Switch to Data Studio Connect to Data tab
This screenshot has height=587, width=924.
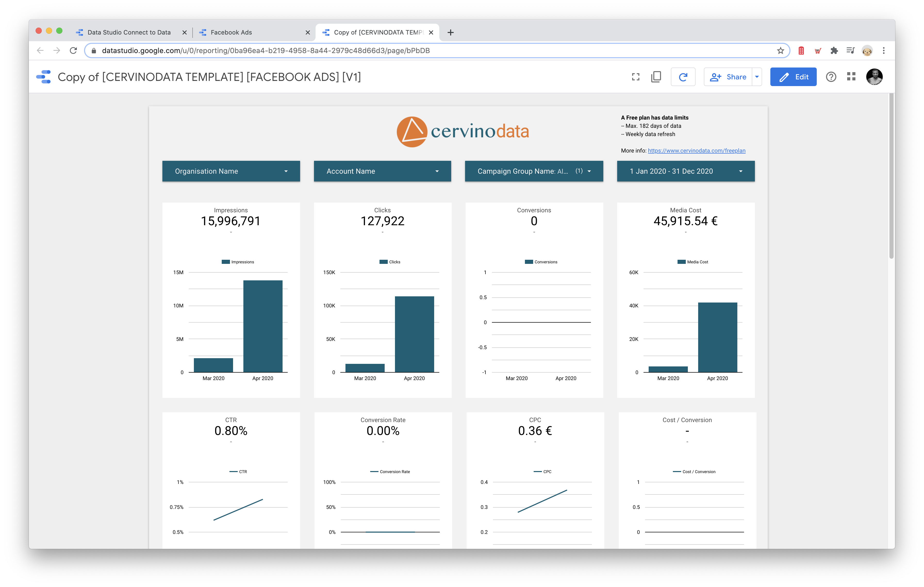pos(130,32)
